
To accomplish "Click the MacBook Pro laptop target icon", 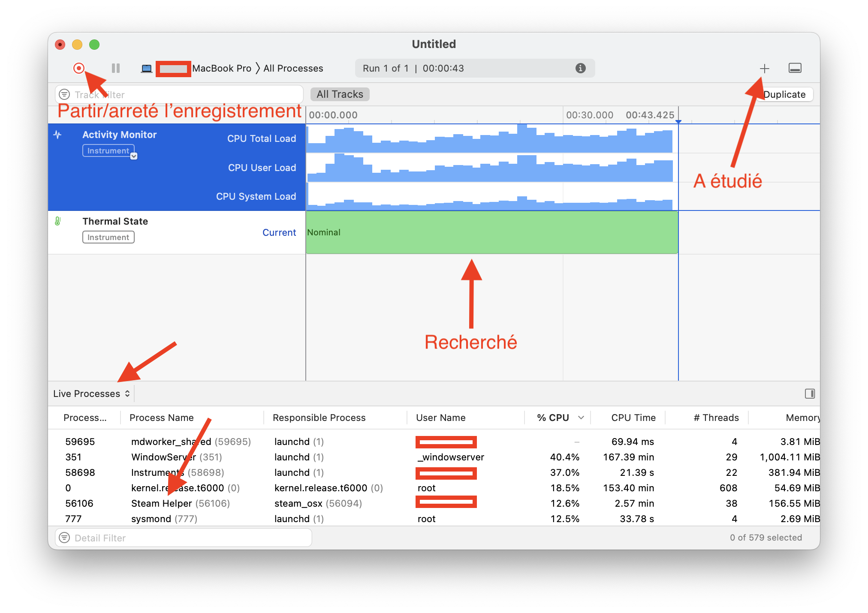I will coord(147,69).
